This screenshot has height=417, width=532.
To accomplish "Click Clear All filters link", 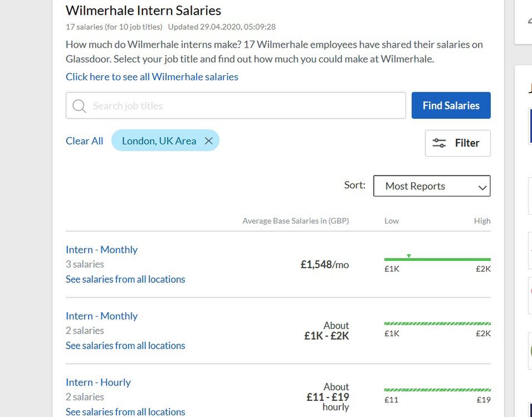I will [x=85, y=140].
